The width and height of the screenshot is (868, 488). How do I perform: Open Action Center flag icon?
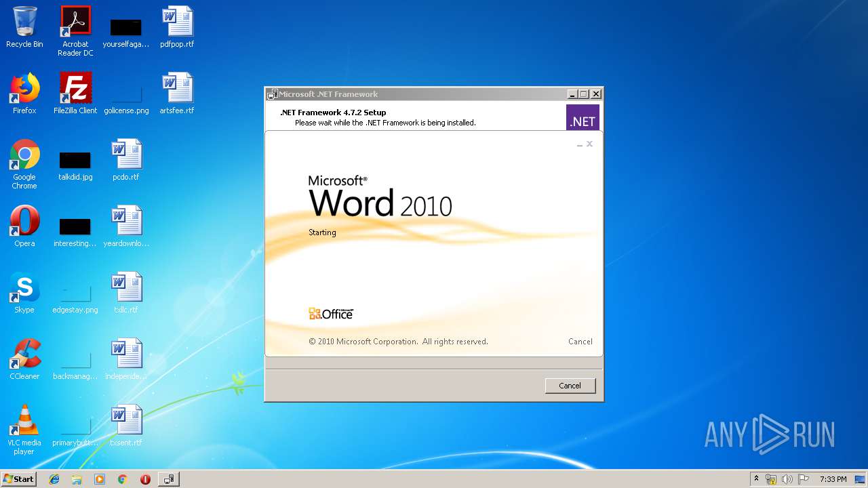[x=804, y=479]
